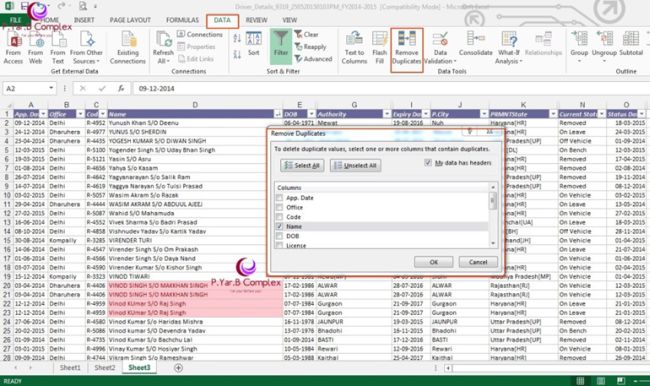Click the columns list scrollbar down arrow
650x386 pixels.
(493, 243)
